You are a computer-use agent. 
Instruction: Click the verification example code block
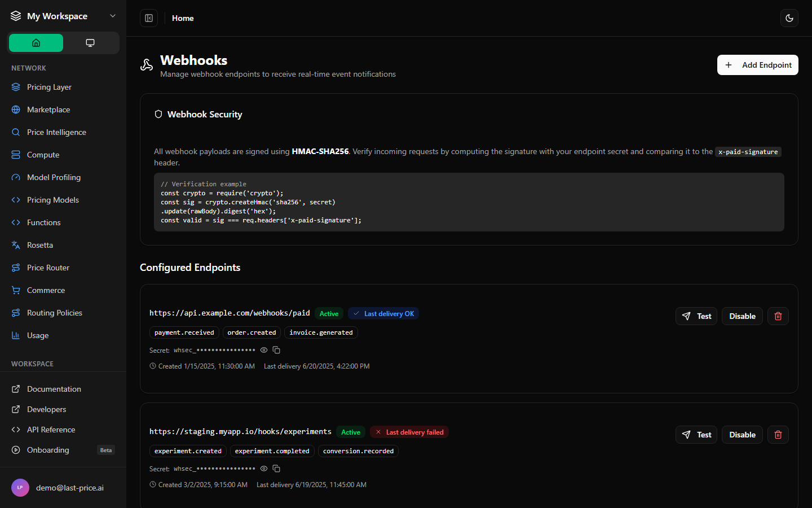(x=469, y=202)
